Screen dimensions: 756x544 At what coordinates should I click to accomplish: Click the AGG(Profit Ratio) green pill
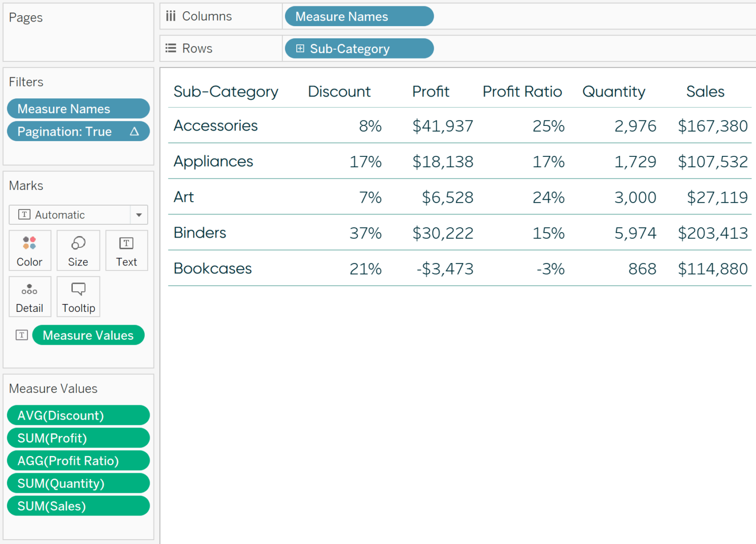(x=78, y=460)
